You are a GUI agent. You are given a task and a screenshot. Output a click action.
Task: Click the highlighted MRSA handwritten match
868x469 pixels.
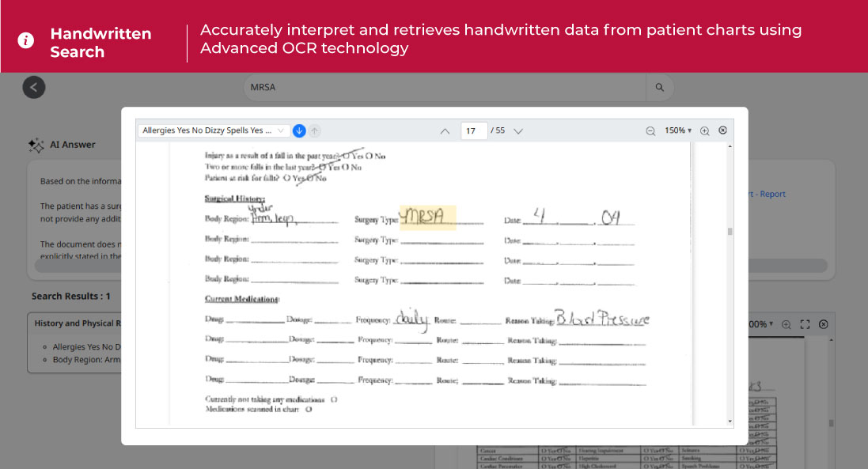tap(428, 216)
